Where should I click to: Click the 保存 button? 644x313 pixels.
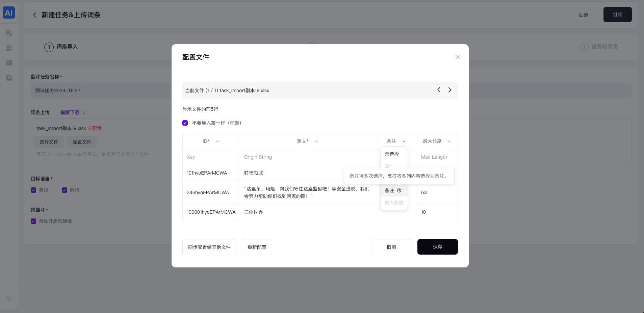click(437, 247)
